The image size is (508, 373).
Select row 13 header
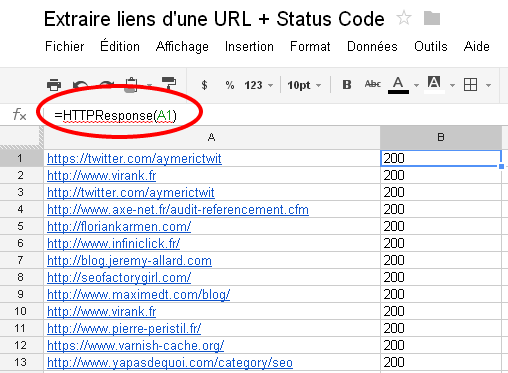coord(21,362)
